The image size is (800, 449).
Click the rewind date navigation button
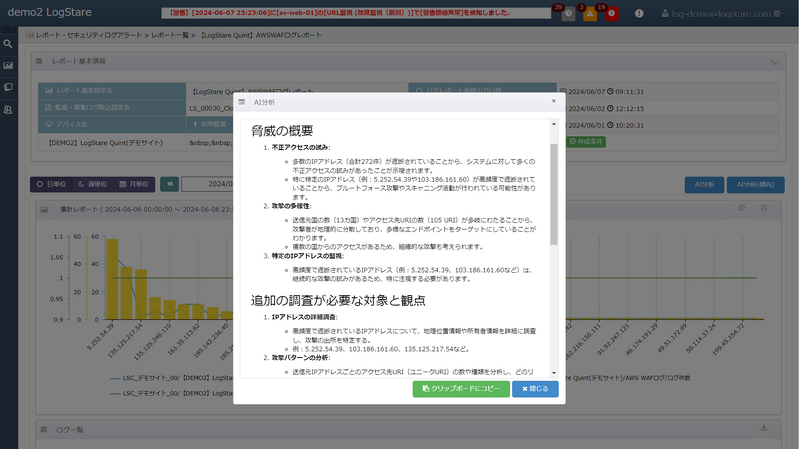click(x=169, y=184)
